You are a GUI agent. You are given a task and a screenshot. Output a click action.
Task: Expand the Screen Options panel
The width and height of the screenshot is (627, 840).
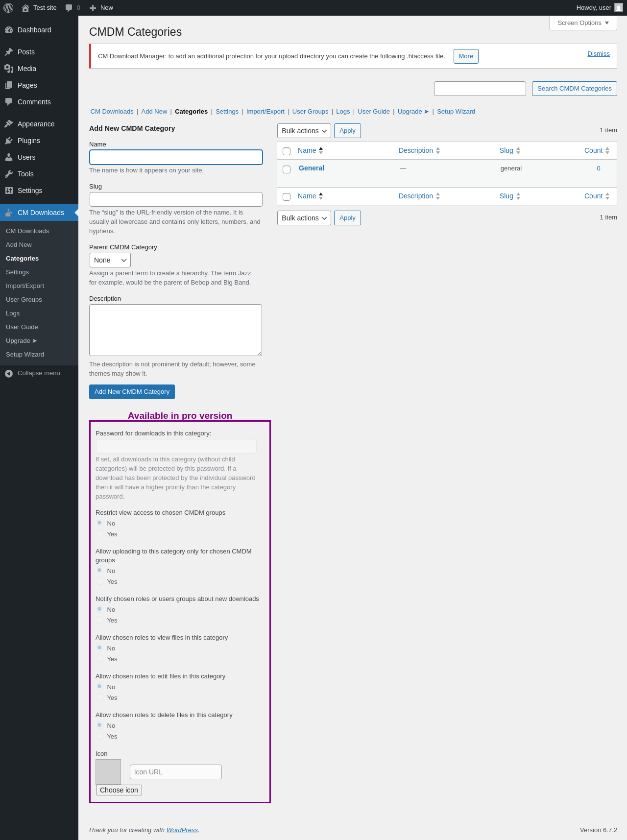tap(583, 23)
